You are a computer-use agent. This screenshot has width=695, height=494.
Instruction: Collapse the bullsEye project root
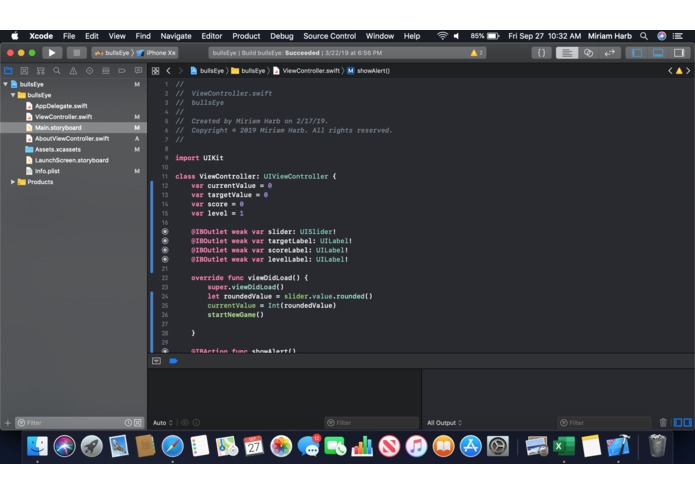(x=5, y=84)
